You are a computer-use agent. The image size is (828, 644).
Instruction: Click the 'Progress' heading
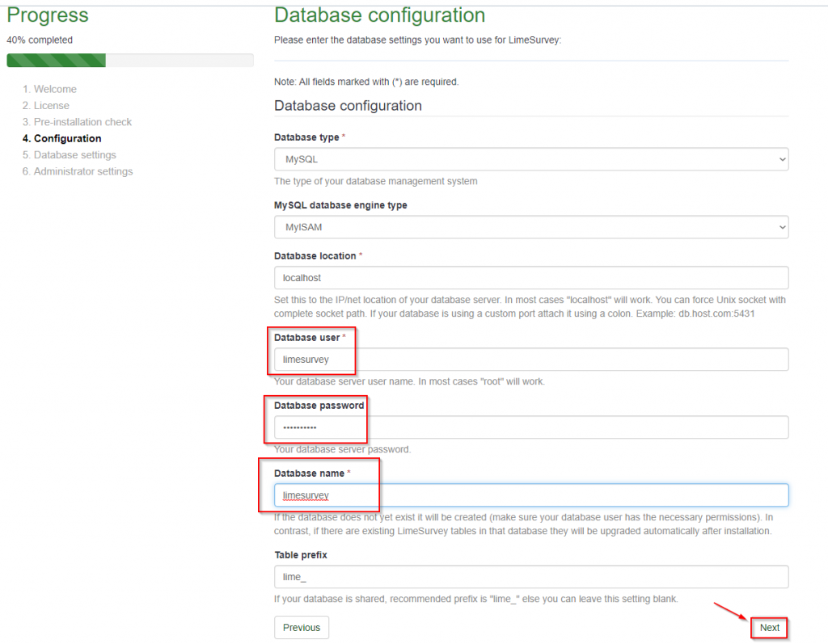pyautogui.click(x=48, y=15)
